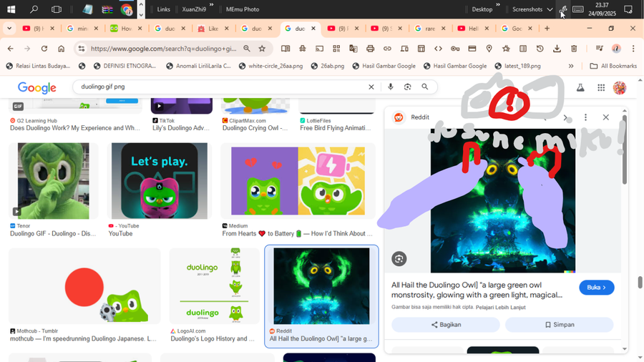Open Google Search Labs flask
This screenshot has height=362, width=644.
[x=580, y=87]
